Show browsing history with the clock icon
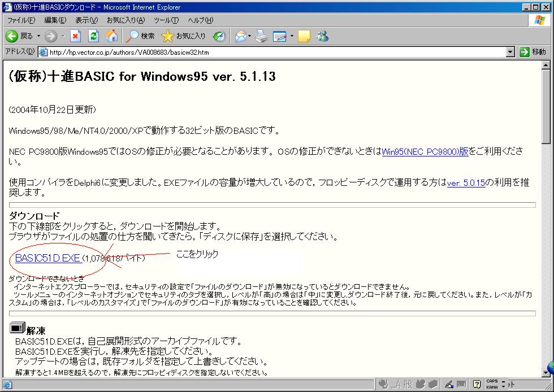The width and height of the screenshot is (554, 392). pyautogui.click(x=219, y=36)
